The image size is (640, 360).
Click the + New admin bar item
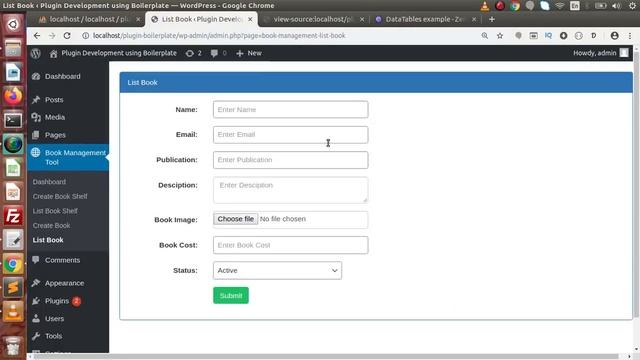pos(249,53)
